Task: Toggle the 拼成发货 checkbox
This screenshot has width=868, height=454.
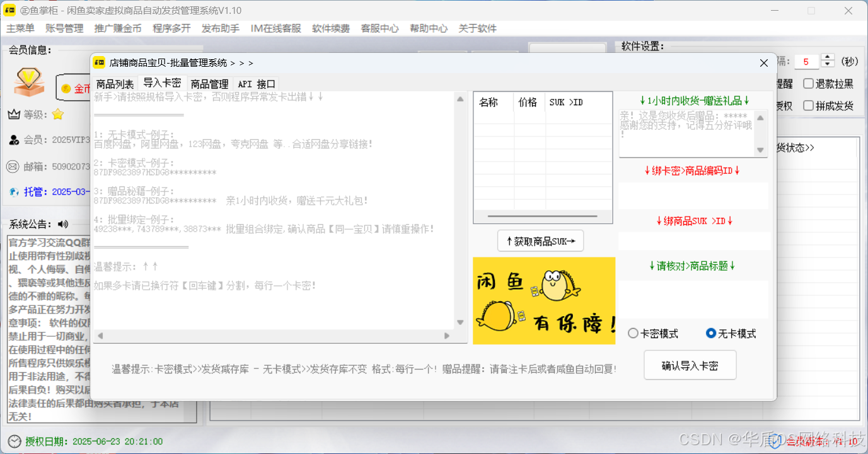Action: [828, 106]
